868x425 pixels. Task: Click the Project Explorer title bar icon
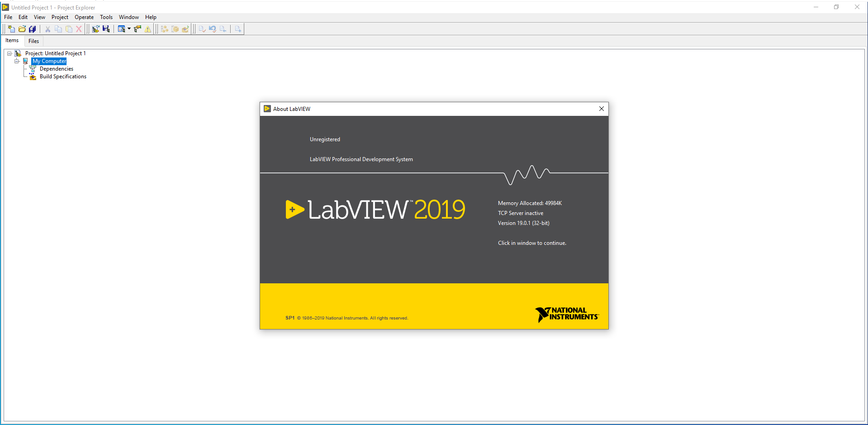(5, 7)
